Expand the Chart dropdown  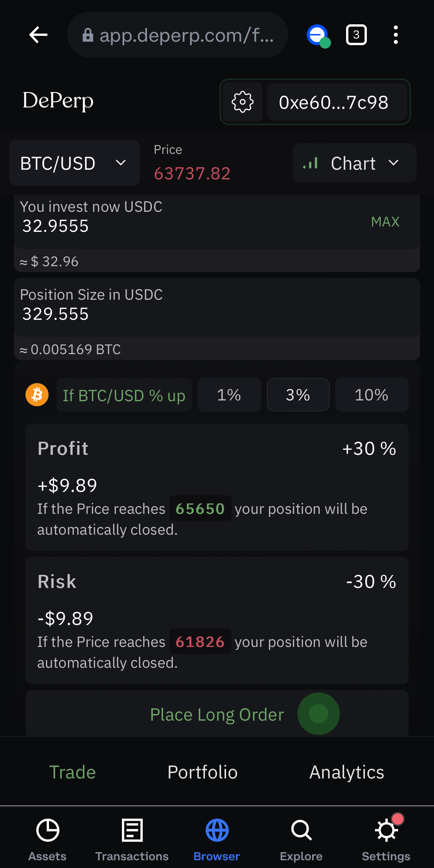tap(355, 163)
